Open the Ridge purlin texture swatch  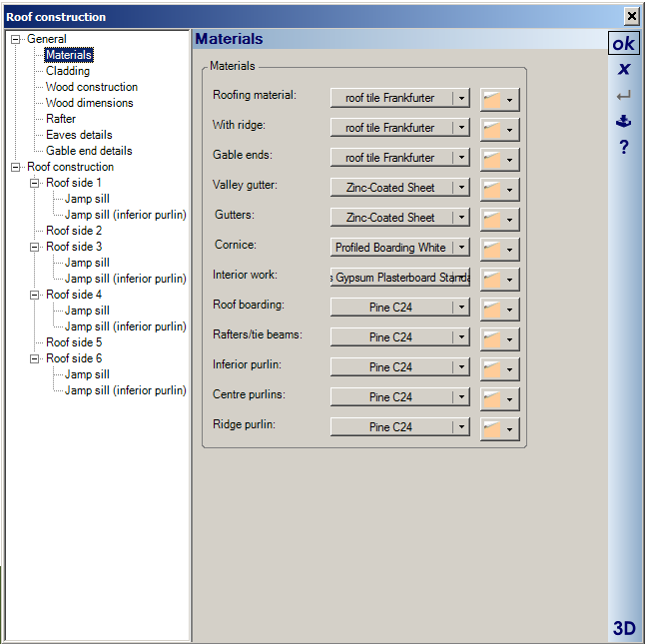coord(499,428)
